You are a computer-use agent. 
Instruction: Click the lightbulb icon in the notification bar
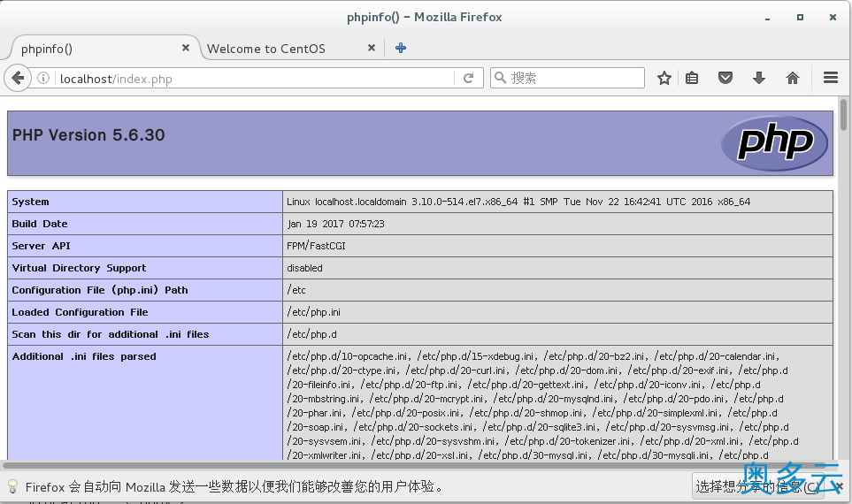12,486
